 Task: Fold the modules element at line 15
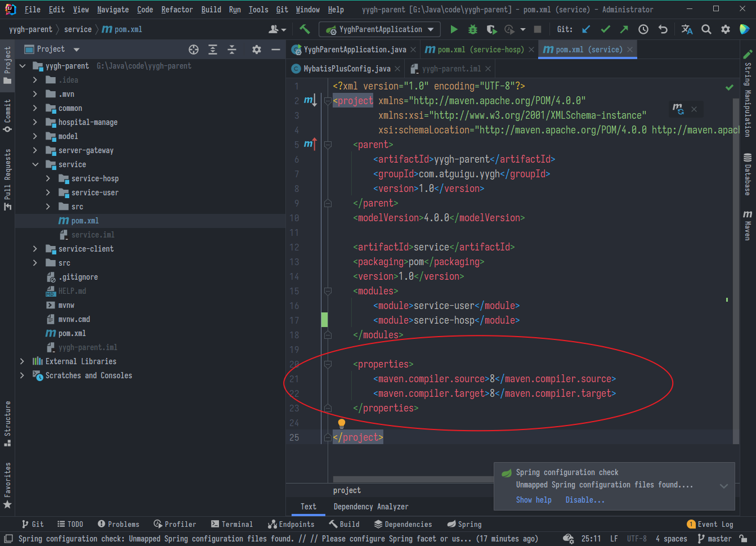pos(328,291)
